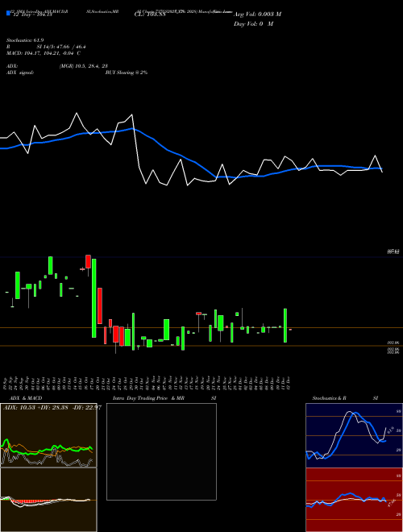Viewport: 403px width, 532px height.
Task: Open the red-background RSI chart panel
Action: (x=354, y=500)
